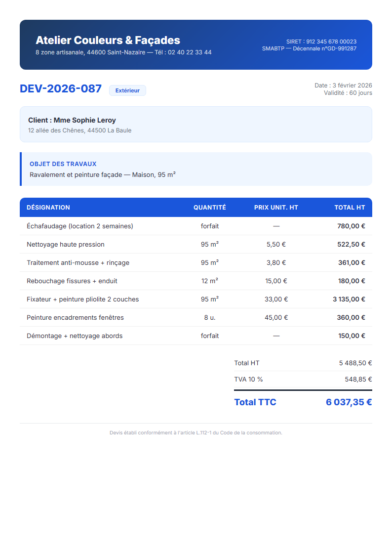This screenshot has height=555, width=392.
Task: Click the Désignation column header
Action: (48, 208)
